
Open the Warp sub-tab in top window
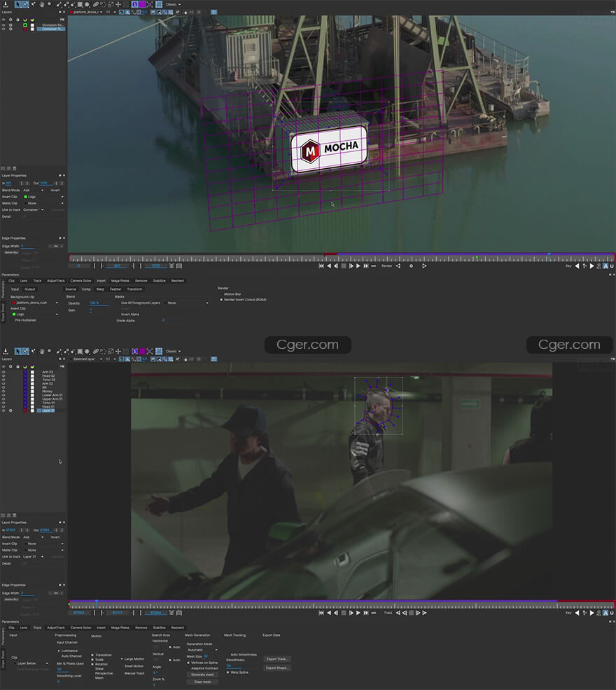click(100, 289)
